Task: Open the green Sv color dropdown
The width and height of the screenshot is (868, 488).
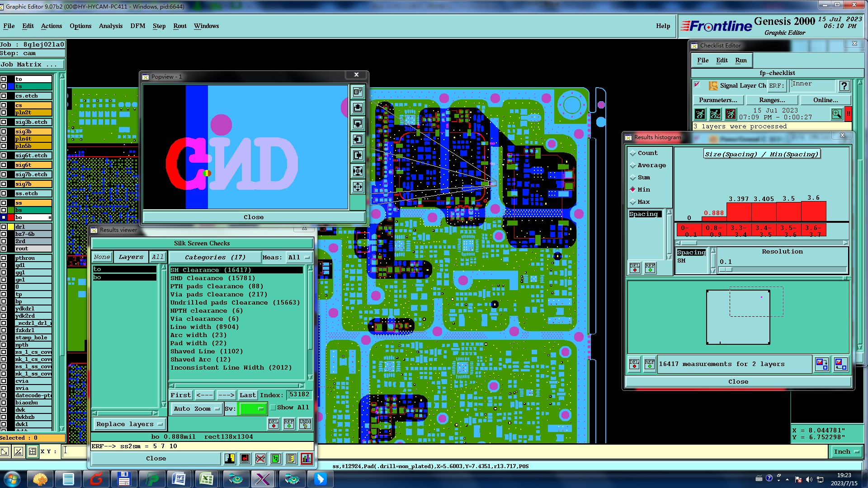Action: (252, 408)
